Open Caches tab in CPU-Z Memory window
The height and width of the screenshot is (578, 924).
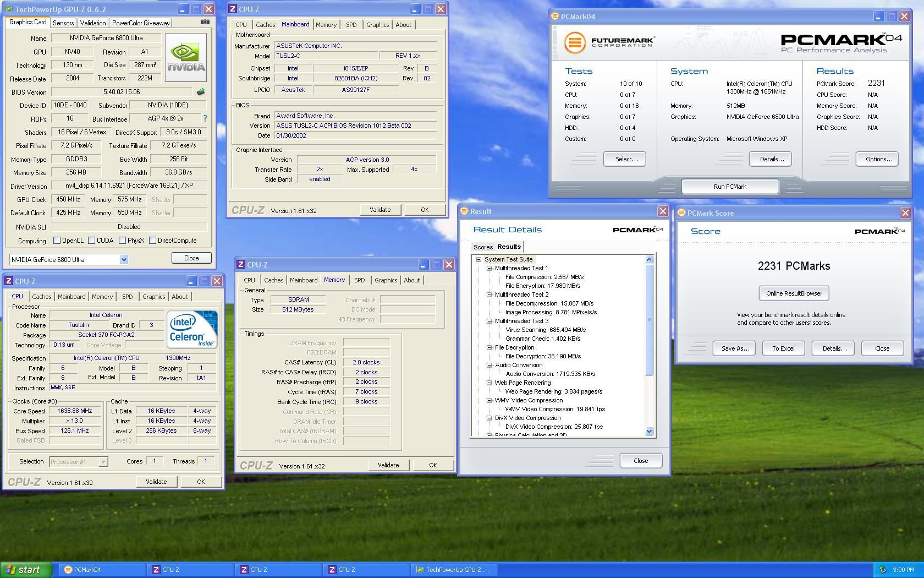273,280
